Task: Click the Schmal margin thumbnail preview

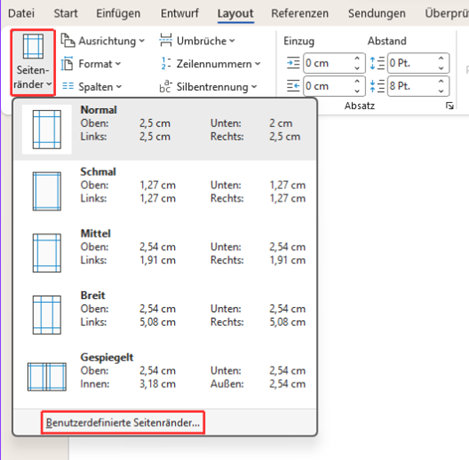Action: pos(47,191)
